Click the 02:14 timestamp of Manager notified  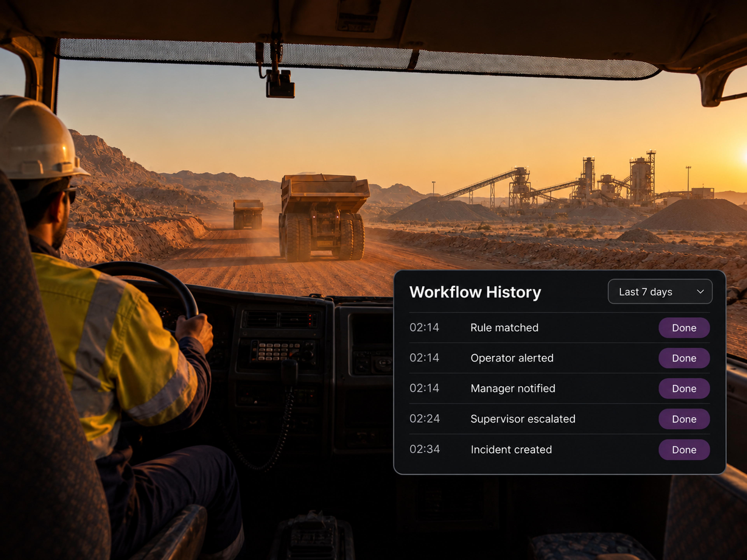point(424,388)
